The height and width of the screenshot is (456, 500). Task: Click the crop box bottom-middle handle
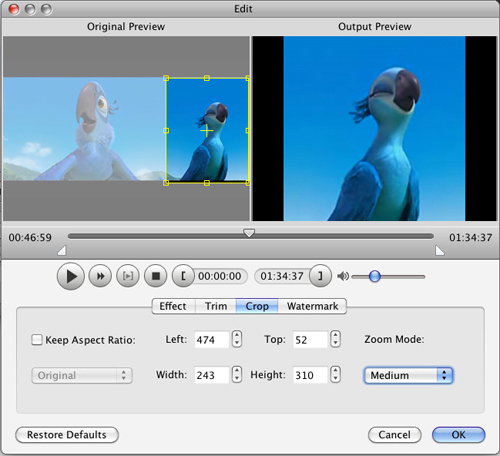pyautogui.click(x=207, y=183)
